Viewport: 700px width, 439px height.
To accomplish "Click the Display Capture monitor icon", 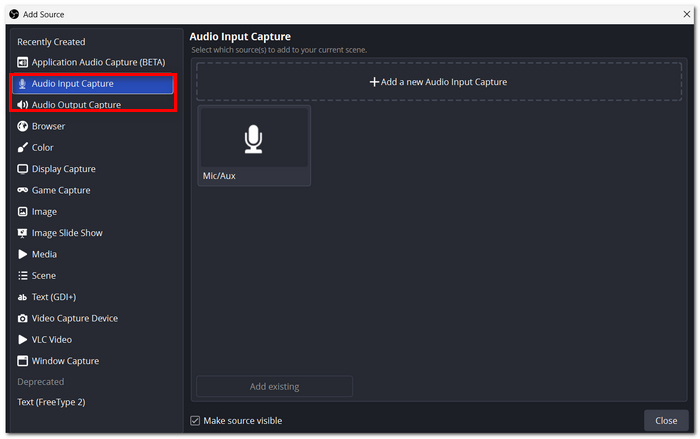I will tap(22, 169).
